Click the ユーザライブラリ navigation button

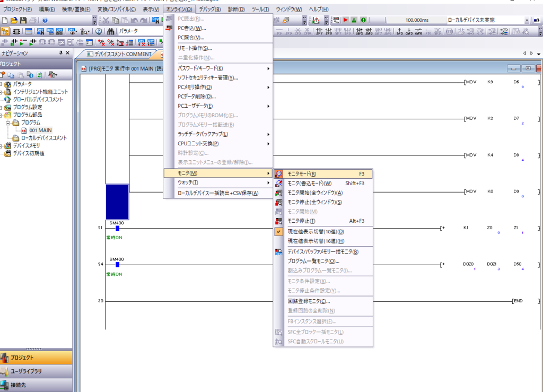pos(36,371)
